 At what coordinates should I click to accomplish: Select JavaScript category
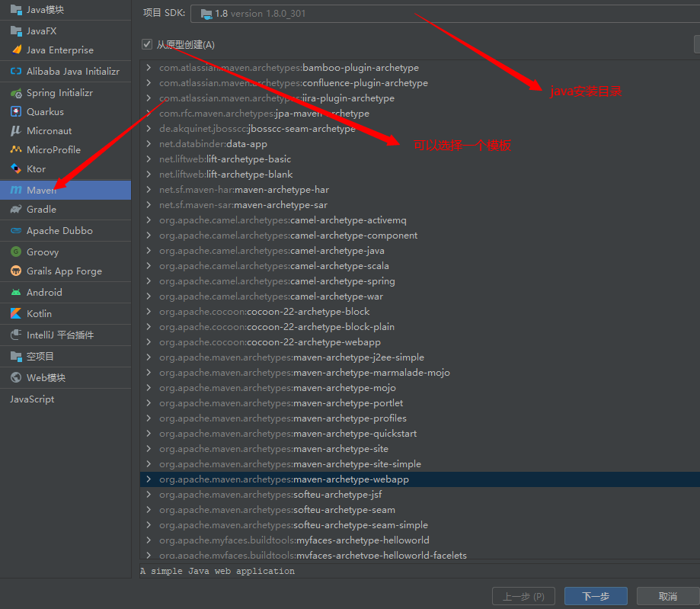click(66, 399)
